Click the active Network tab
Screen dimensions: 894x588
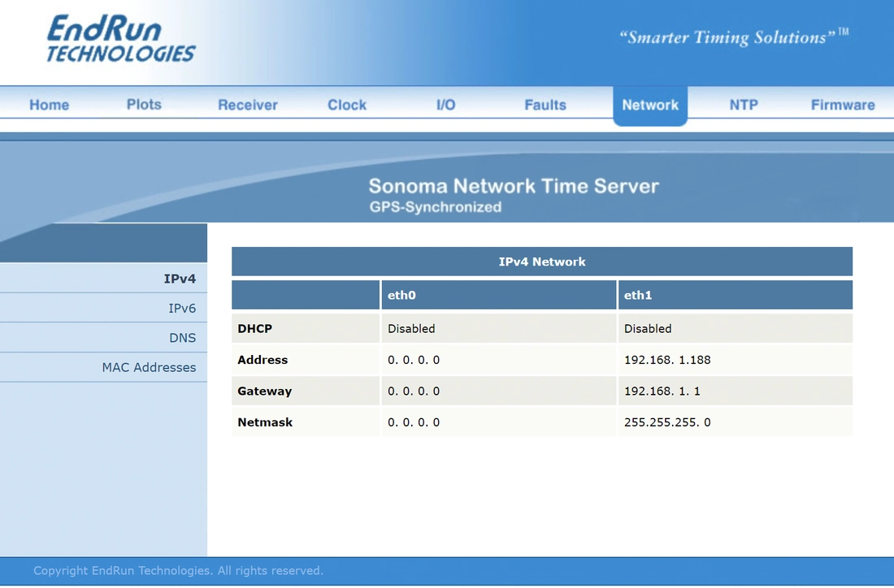(650, 106)
